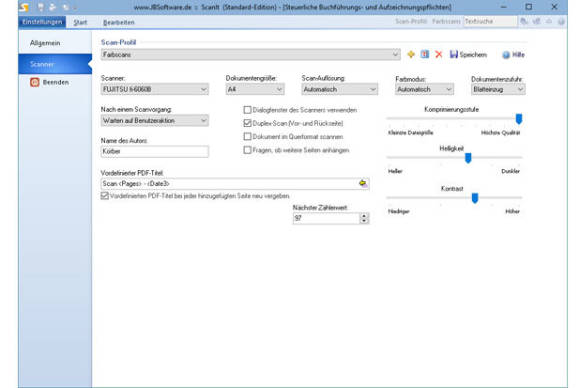Open the Scanner FUJITSU dropdown
The width and height of the screenshot is (580, 388).
tap(155, 89)
